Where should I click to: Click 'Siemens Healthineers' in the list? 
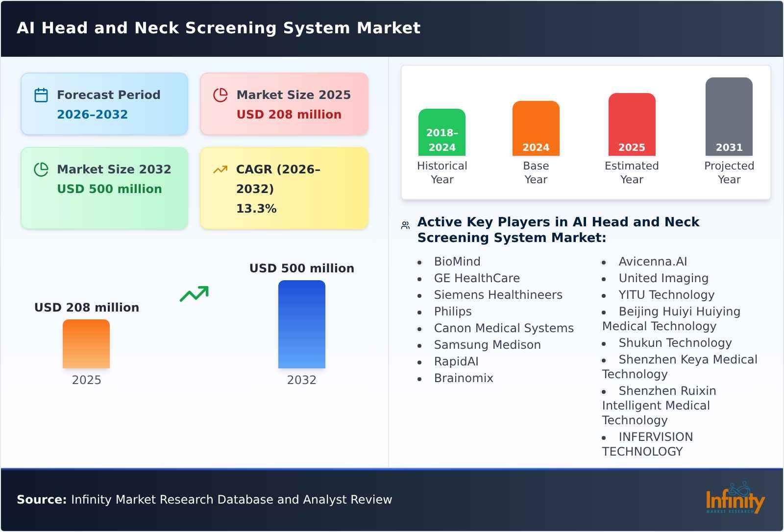[x=498, y=295]
